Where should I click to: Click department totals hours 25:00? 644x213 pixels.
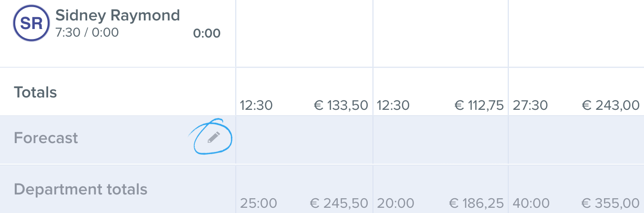click(258, 203)
